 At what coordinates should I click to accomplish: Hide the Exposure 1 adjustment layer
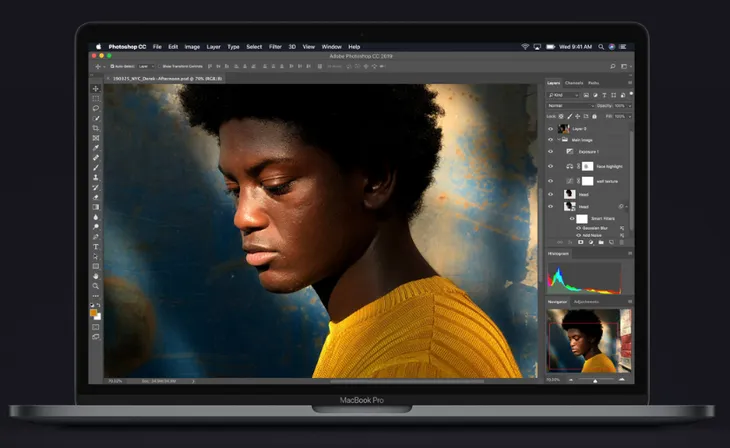[550, 151]
